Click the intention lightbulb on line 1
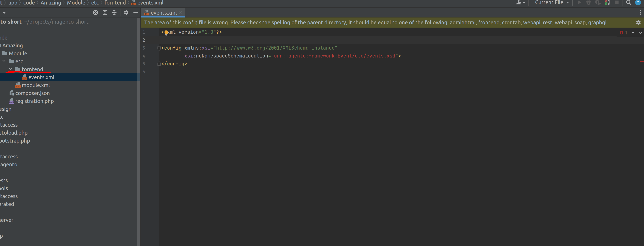The height and width of the screenshot is (246, 644). pyautogui.click(x=166, y=32)
